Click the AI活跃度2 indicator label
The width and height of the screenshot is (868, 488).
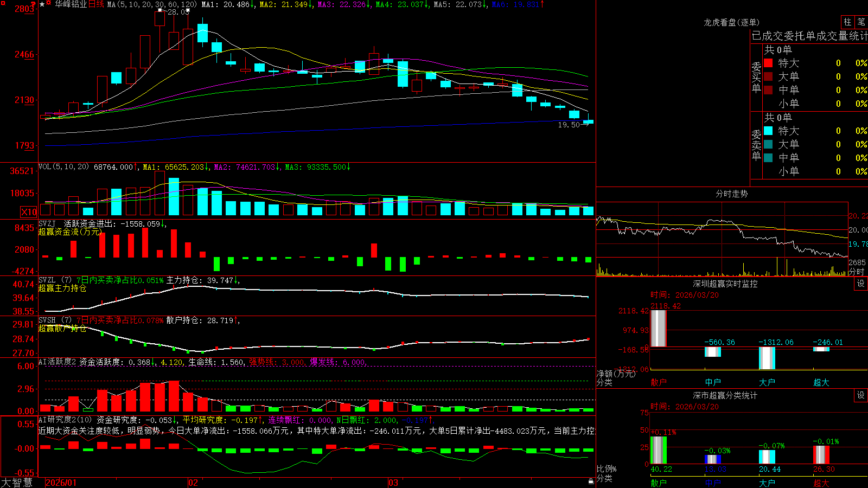58,362
